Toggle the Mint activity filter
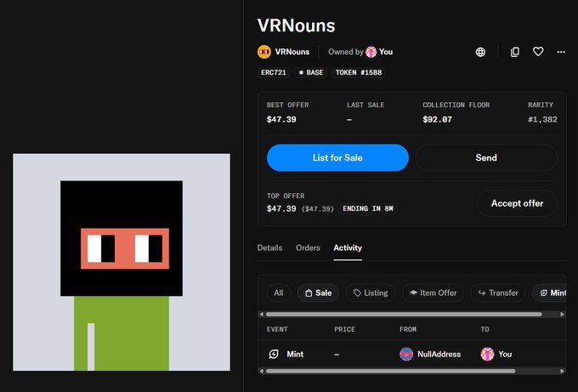This screenshot has height=392, width=578. (x=549, y=293)
